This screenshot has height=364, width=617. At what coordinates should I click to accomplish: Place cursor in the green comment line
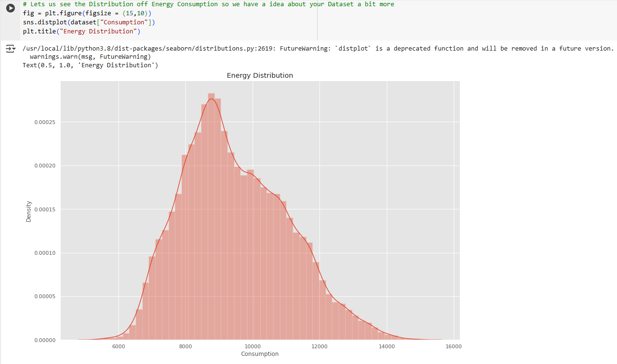208,4
